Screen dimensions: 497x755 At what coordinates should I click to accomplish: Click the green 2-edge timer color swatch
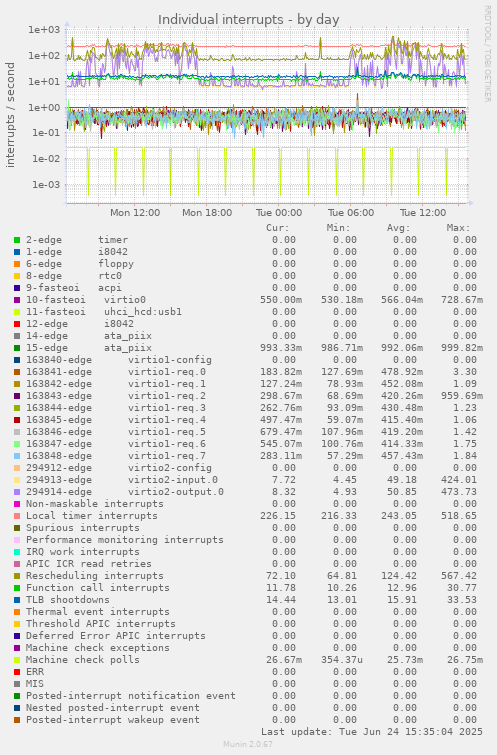click(x=17, y=240)
